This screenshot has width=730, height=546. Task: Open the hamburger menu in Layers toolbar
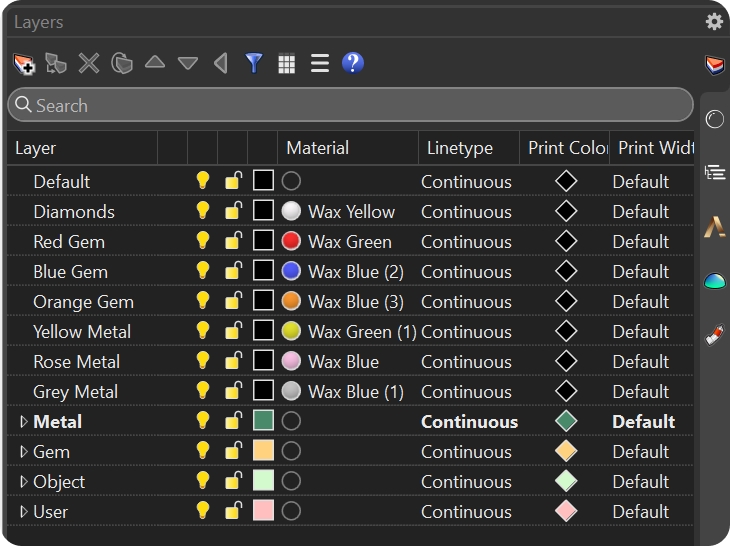click(320, 64)
